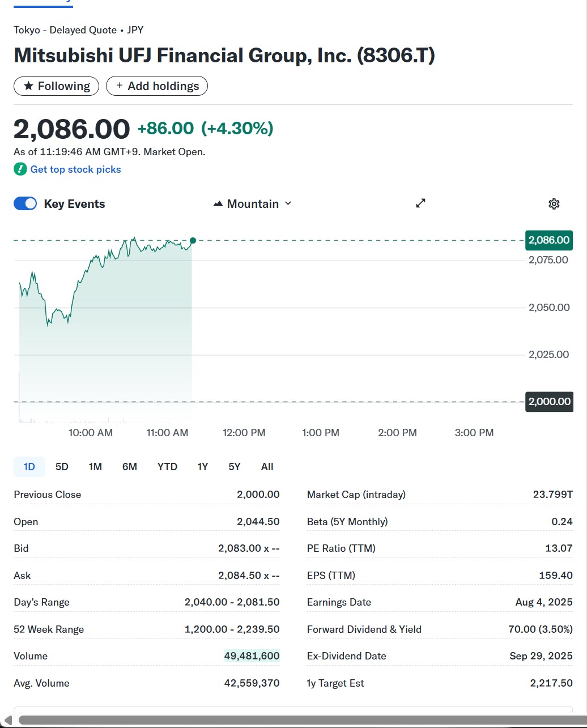This screenshot has height=728, width=587.
Task: Expand the chart to full screen
Action: 420,203
